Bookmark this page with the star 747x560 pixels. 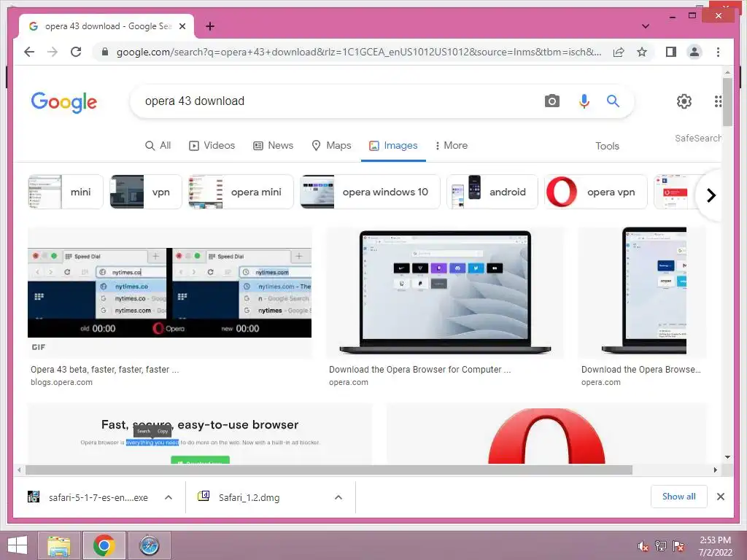pos(642,52)
